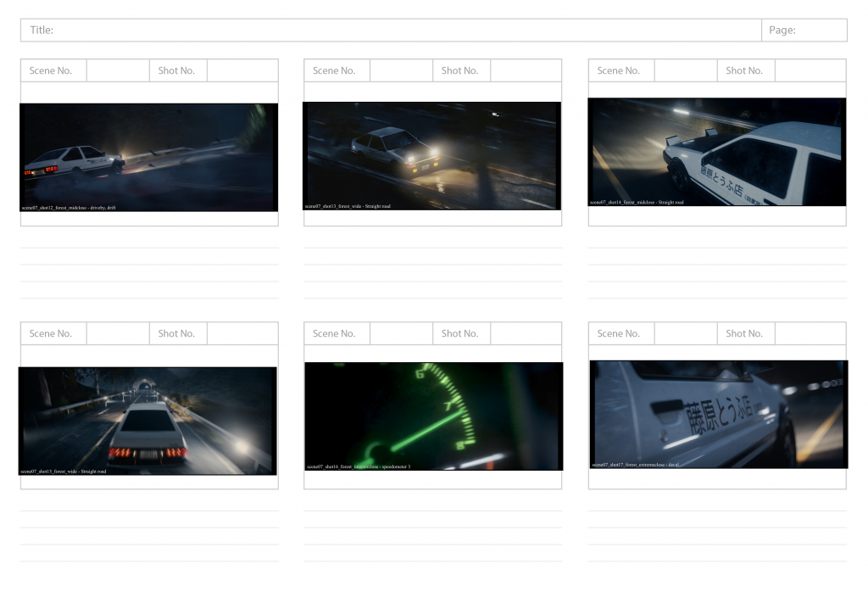The width and height of the screenshot is (868, 614).
Task: Select caption "scene07_shot15_forest_wide - Straight road"
Action: click(x=63, y=472)
